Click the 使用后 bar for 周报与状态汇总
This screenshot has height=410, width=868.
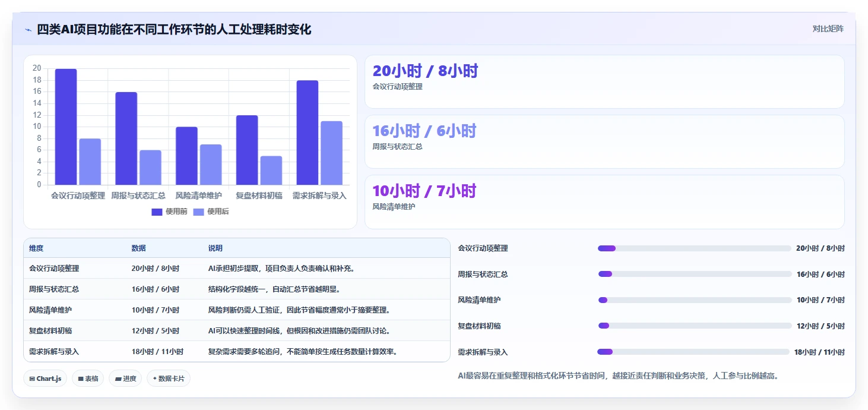tap(150, 168)
